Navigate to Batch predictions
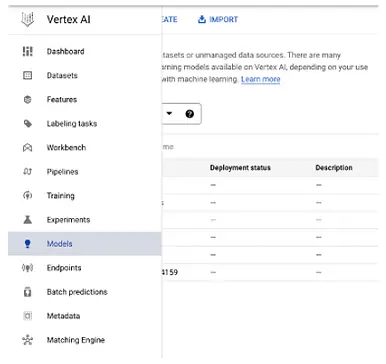The image size is (386, 364). tap(85, 292)
